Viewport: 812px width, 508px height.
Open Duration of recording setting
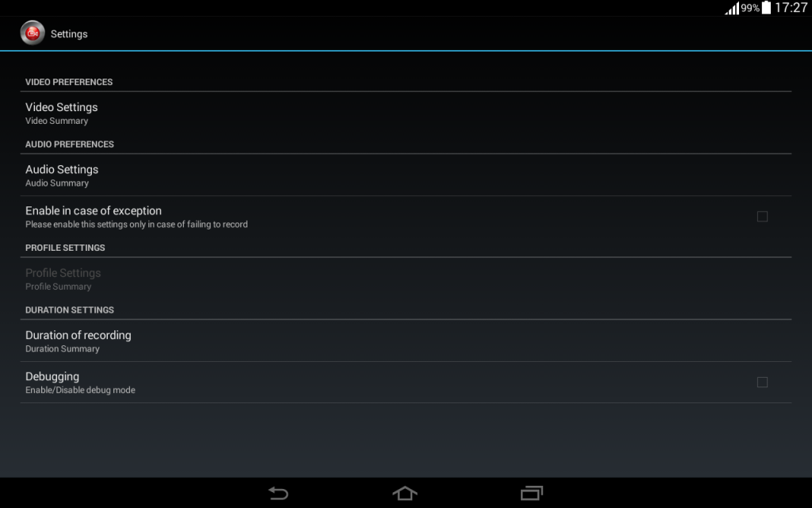406,341
